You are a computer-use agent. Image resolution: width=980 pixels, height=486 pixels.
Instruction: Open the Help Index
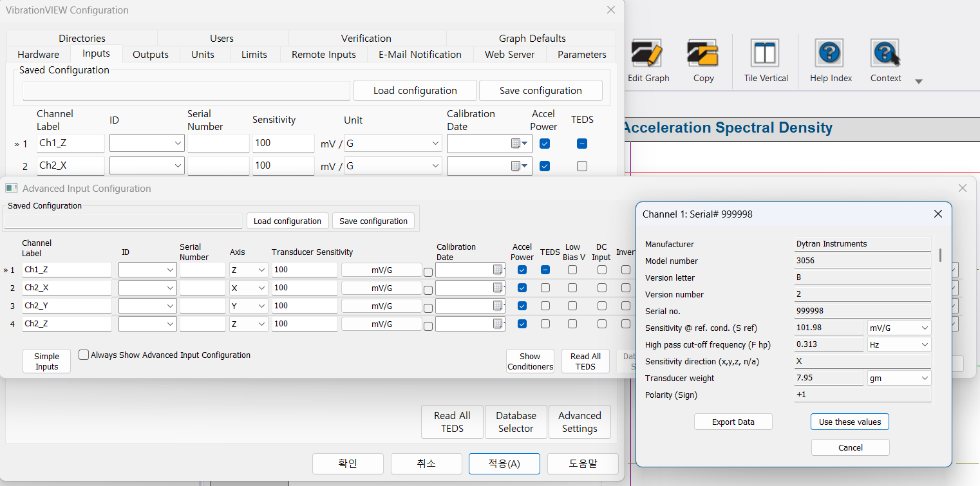coord(829,60)
